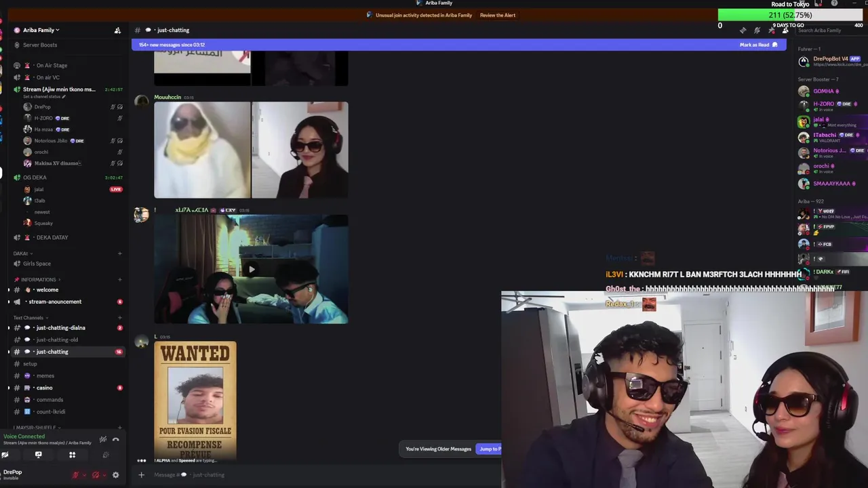The width and height of the screenshot is (868, 488).
Task: Open notification settings in channel header
Action: point(757,30)
